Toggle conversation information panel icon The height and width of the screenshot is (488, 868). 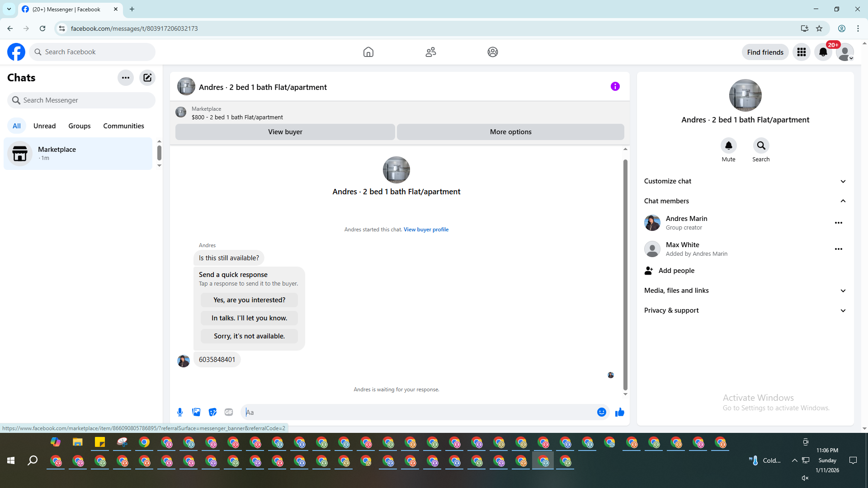tap(615, 86)
